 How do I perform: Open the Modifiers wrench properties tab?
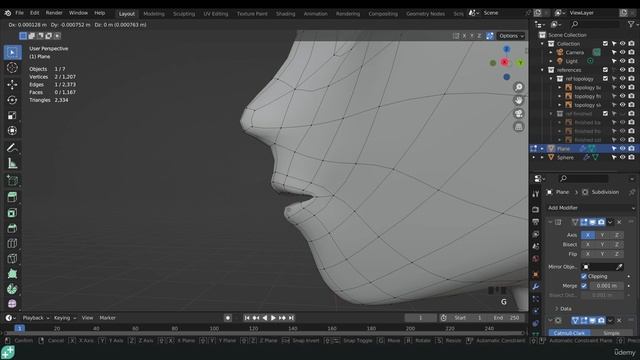[x=536, y=287]
